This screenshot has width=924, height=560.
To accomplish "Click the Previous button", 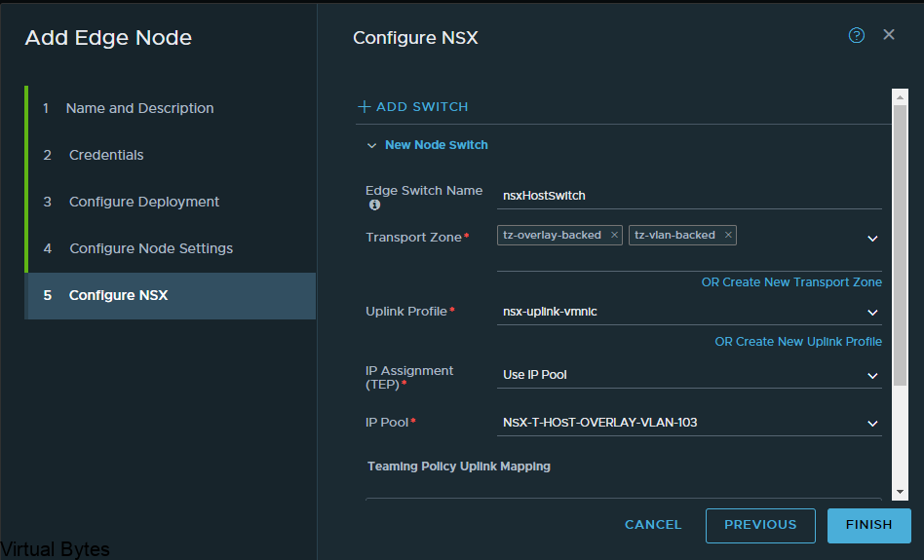I will coord(760,526).
